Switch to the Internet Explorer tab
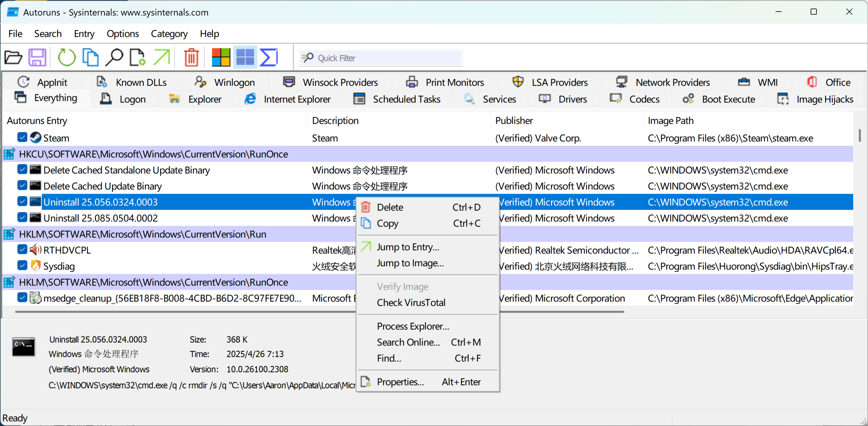The image size is (868, 426). pos(288,99)
